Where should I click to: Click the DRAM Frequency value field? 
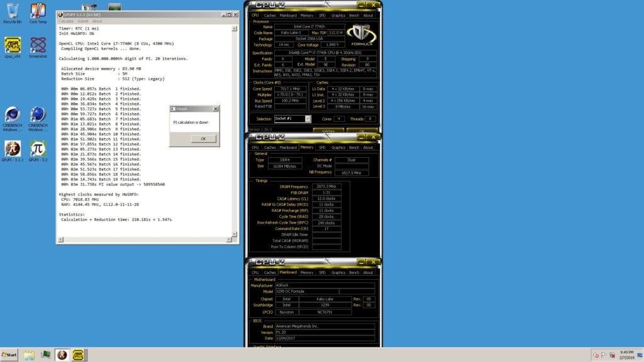(326, 186)
